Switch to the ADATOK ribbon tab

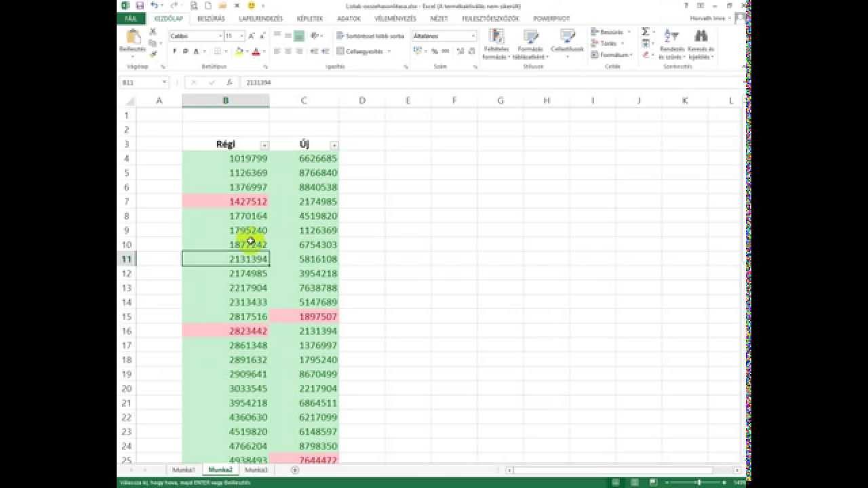[x=349, y=18]
